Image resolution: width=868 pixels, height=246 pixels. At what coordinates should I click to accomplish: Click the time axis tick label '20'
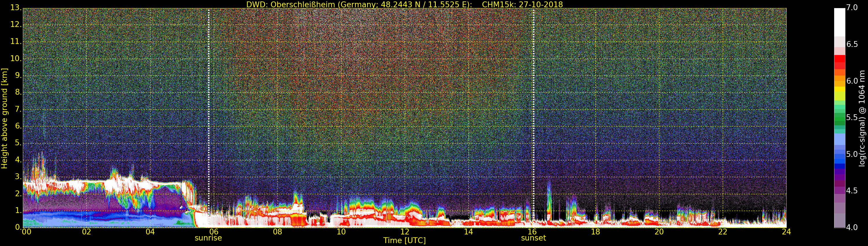tap(659, 232)
